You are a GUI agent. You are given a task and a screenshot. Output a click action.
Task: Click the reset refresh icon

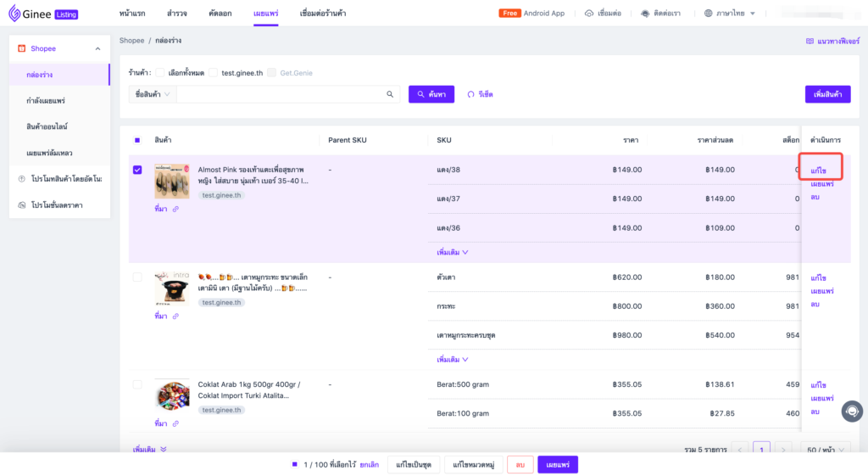pos(470,94)
